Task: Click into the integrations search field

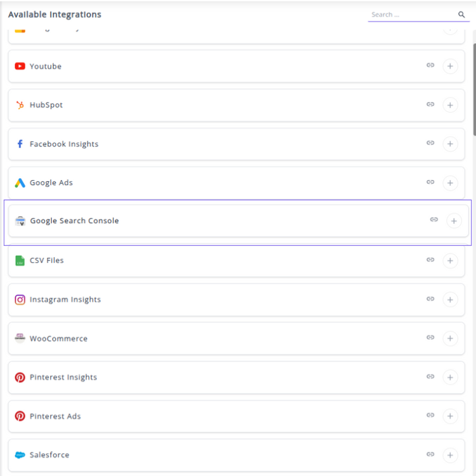Action: pyautogui.click(x=412, y=15)
